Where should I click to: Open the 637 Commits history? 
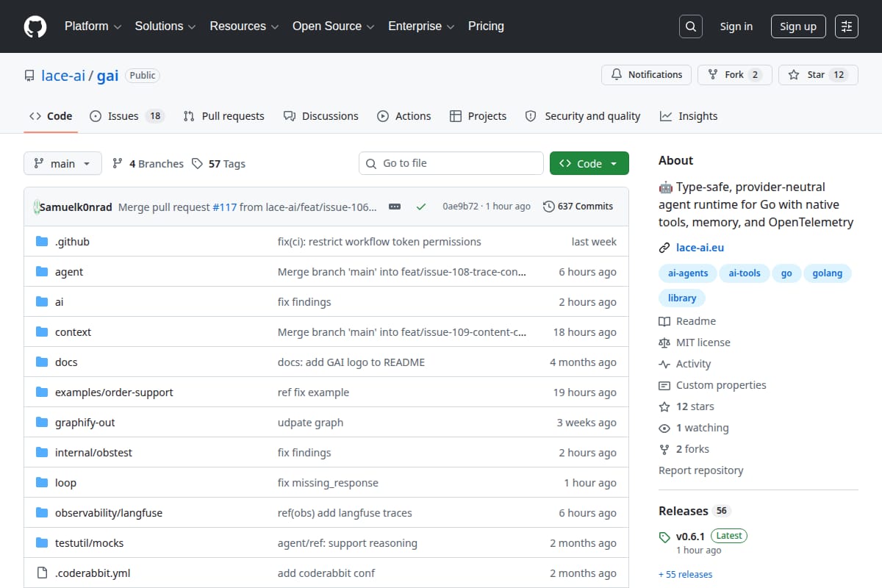(x=578, y=207)
